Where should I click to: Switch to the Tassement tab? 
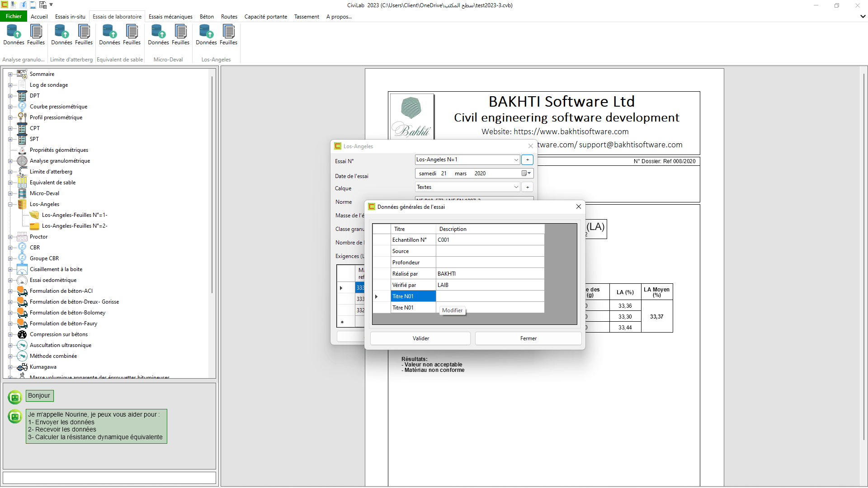(307, 17)
